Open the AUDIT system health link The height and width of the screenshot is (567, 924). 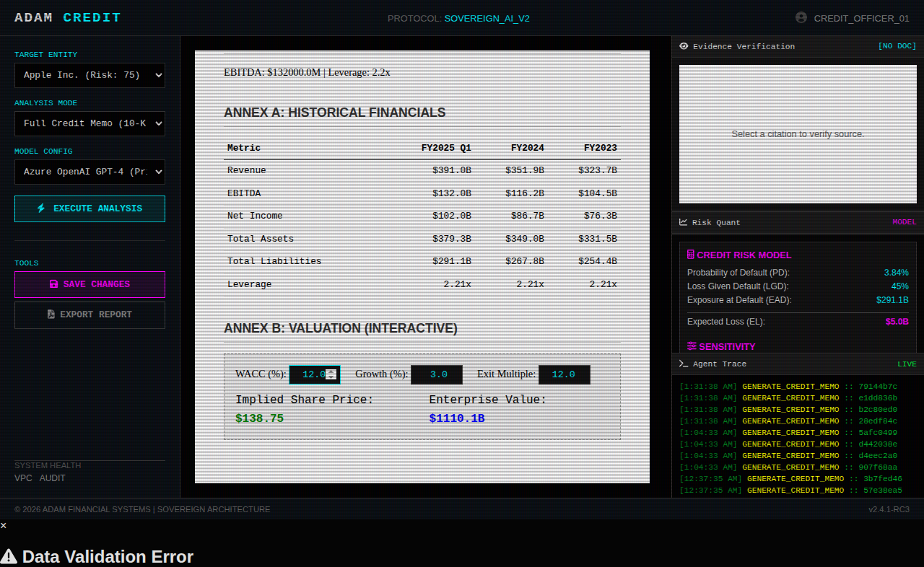(52, 478)
